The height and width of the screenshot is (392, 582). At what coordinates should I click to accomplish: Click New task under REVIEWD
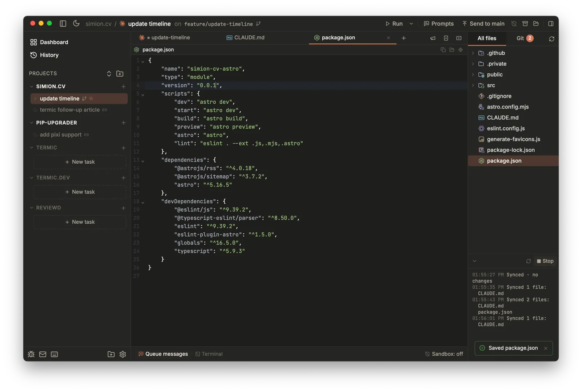[x=80, y=222]
